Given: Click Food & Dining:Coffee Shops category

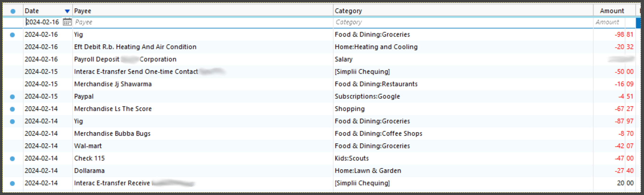Looking at the screenshot, I should (x=378, y=134).
